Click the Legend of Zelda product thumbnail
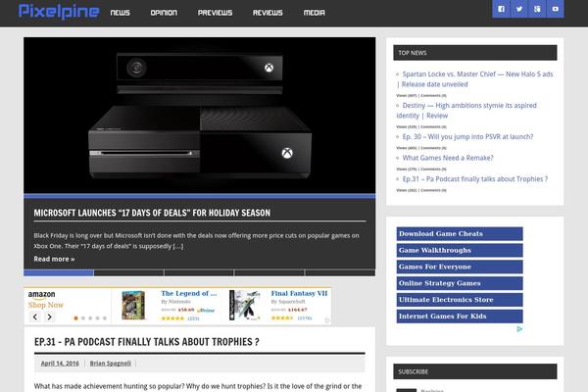 tap(133, 306)
